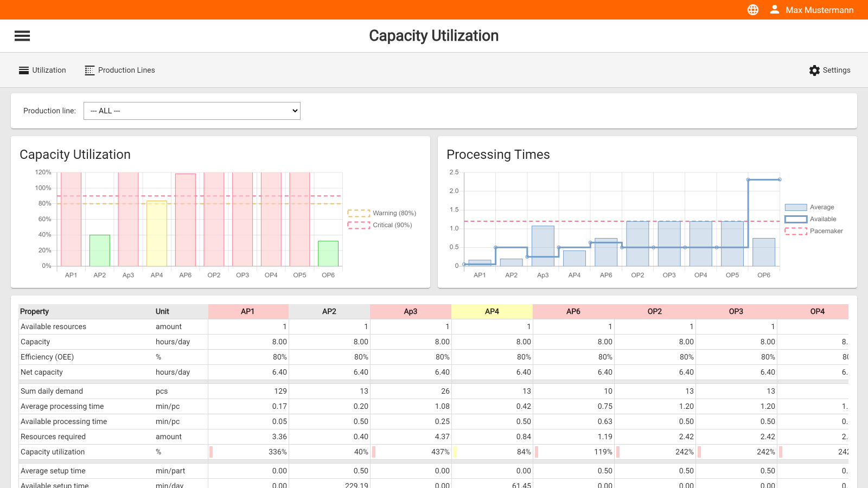Click the Utilization tab icon
This screenshot has height=488, width=868.
click(x=24, y=70)
